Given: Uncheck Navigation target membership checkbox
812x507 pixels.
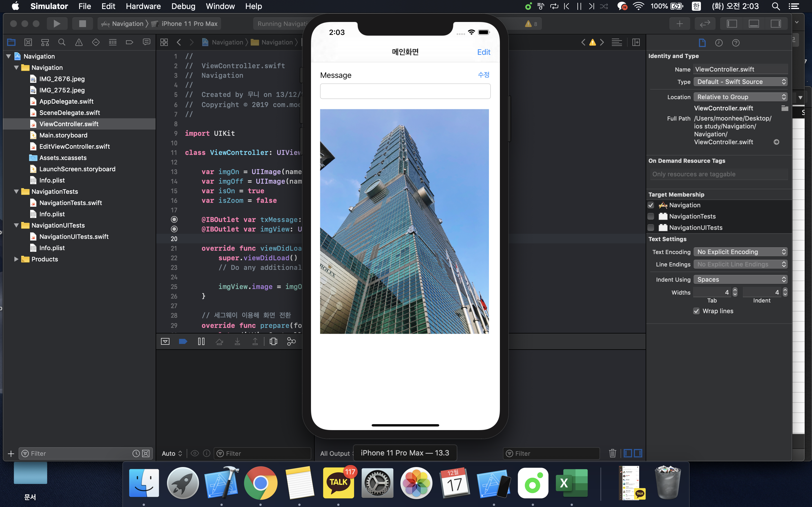Looking at the screenshot, I should click(651, 205).
